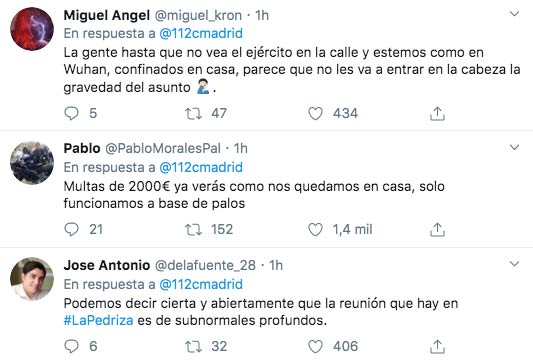Open Jose Antonio's profile picture

[x=32, y=279]
